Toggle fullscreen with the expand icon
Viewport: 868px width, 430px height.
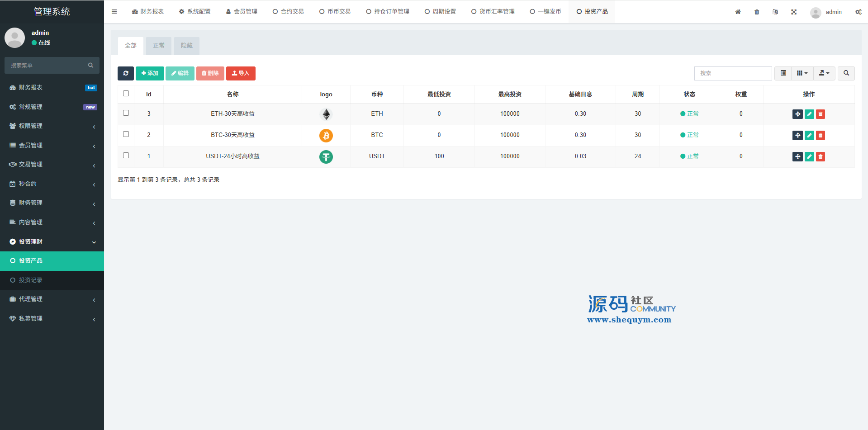click(x=794, y=12)
